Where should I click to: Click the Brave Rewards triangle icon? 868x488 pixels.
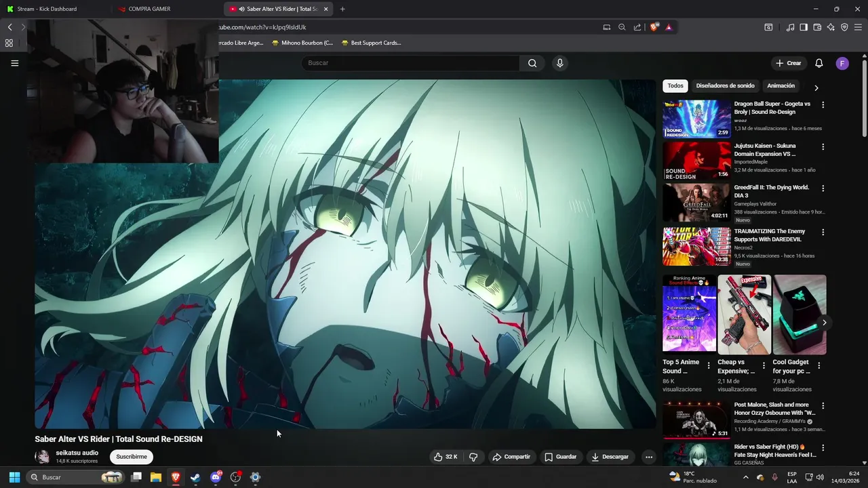tap(669, 27)
